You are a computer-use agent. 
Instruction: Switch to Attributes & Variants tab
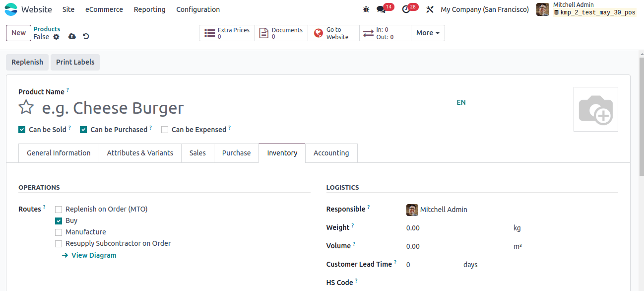pyautogui.click(x=140, y=153)
